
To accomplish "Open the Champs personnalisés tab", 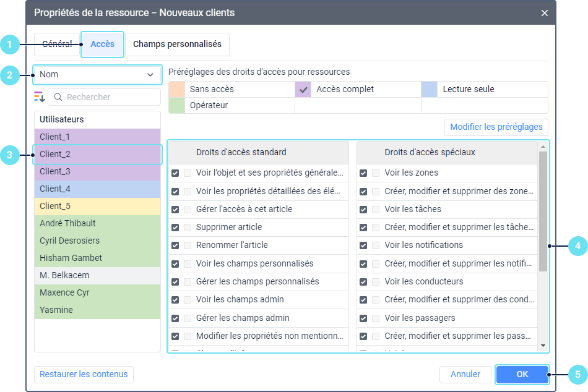I will (x=177, y=45).
